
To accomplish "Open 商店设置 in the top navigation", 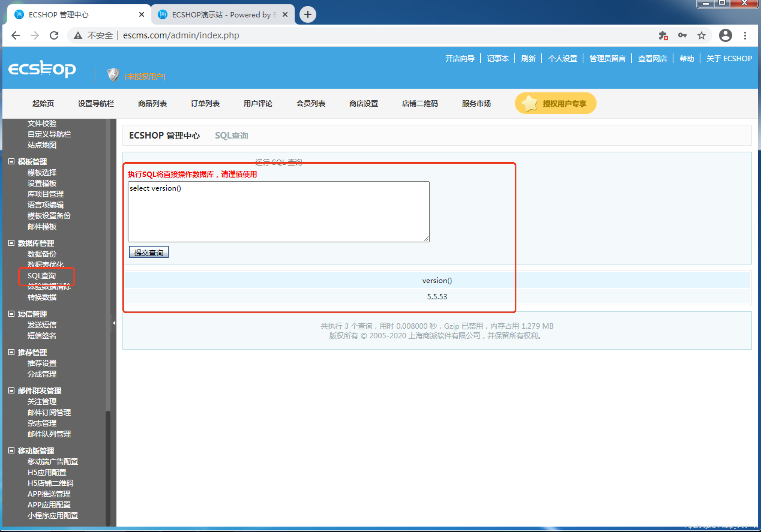I will pyautogui.click(x=364, y=104).
